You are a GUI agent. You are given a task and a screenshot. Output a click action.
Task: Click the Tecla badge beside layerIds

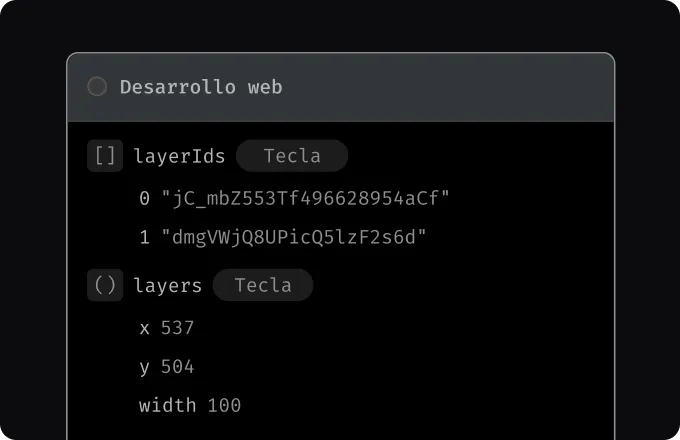click(x=292, y=156)
